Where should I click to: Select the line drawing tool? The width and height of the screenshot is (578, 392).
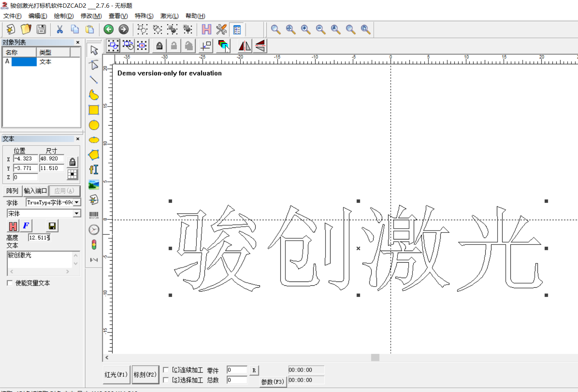(94, 80)
